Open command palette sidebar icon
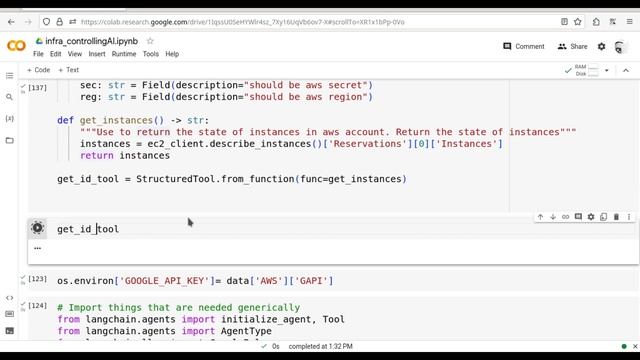 point(9,314)
